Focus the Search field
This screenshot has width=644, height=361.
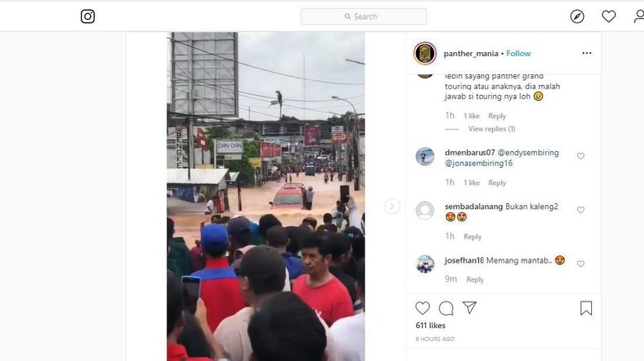(363, 17)
